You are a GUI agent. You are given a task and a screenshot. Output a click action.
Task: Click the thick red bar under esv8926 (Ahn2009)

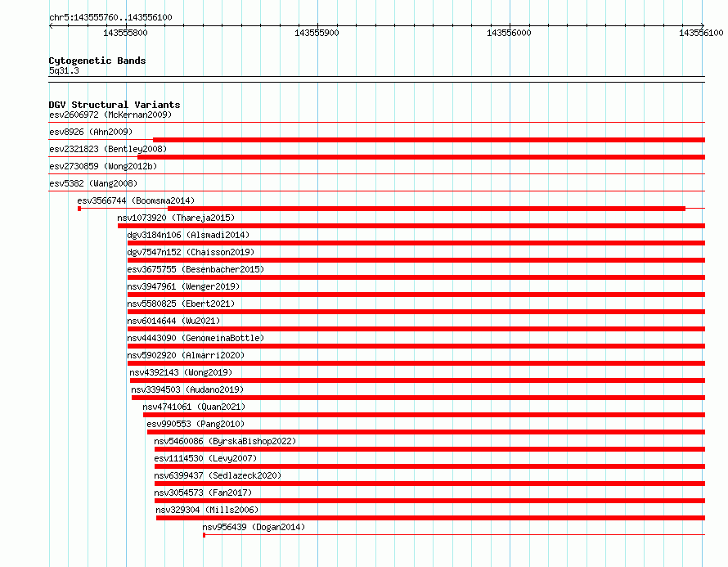[429, 140]
